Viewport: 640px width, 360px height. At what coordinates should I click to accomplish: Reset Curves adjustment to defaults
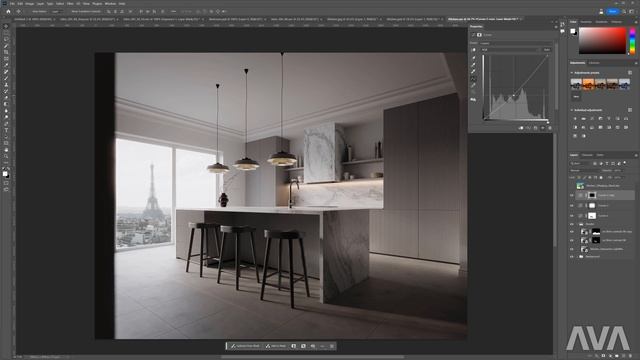[x=536, y=128]
